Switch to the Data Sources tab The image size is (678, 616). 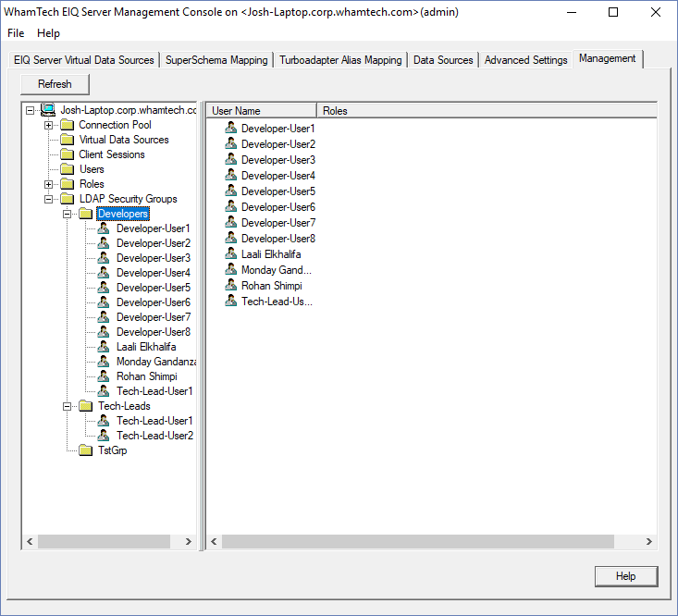pyautogui.click(x=443, y=60)
